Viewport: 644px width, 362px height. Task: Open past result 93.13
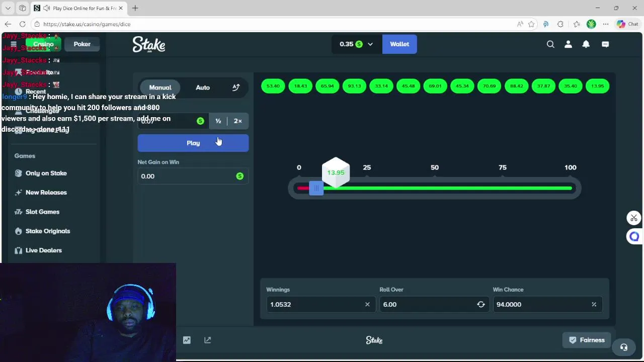coord(355,86)
